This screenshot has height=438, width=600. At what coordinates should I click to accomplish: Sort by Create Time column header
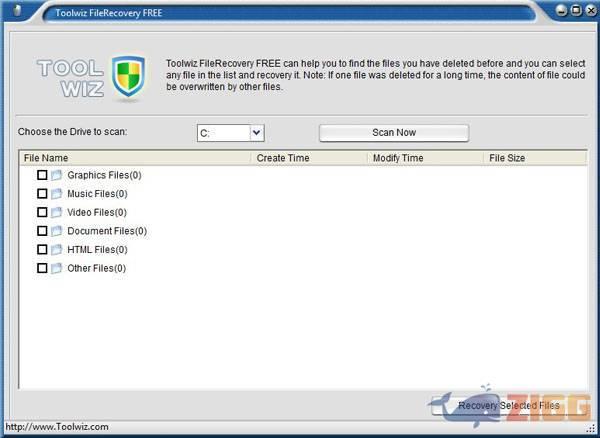309,158
